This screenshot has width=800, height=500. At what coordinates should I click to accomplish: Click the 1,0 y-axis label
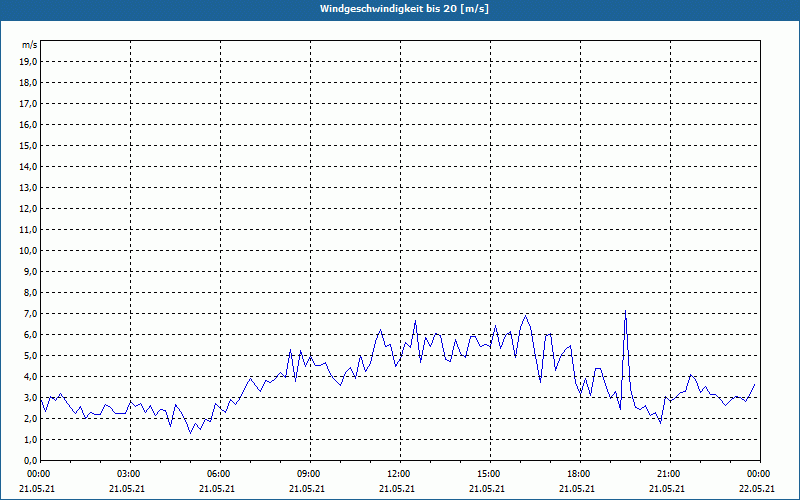29,440
